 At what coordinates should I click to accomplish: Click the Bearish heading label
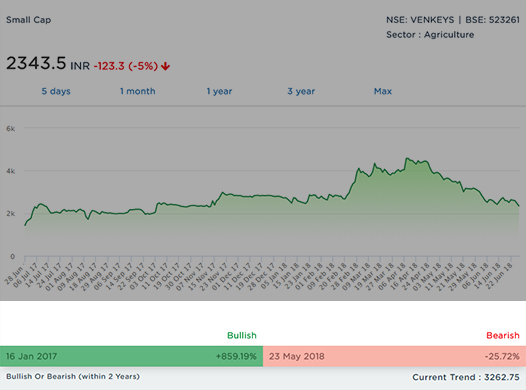pos(503,335)
